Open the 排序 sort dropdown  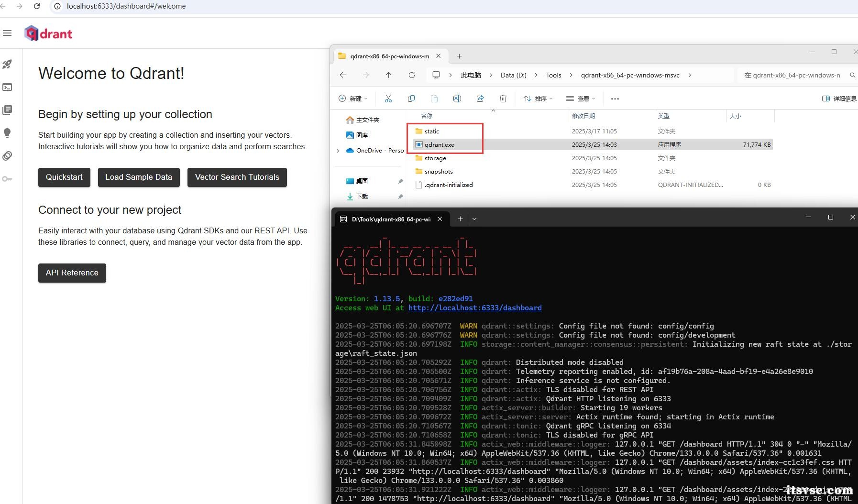[538, 99]
